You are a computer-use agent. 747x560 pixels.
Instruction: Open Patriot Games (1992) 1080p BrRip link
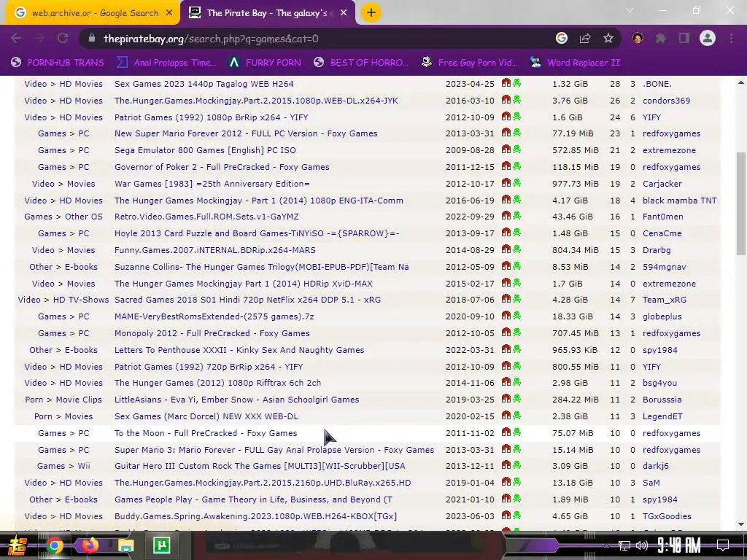coord(211,117)
